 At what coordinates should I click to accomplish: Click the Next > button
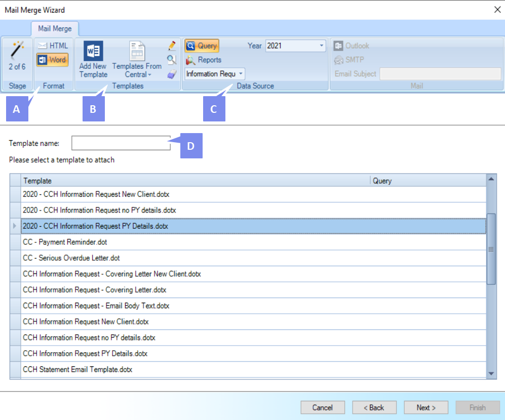[x=426, y=407]
